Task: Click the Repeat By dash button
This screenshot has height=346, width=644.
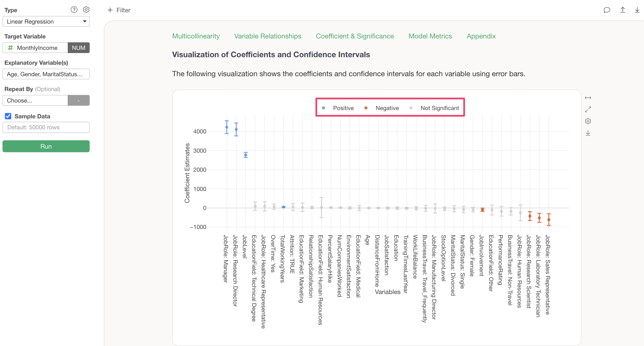Action: 79,100
